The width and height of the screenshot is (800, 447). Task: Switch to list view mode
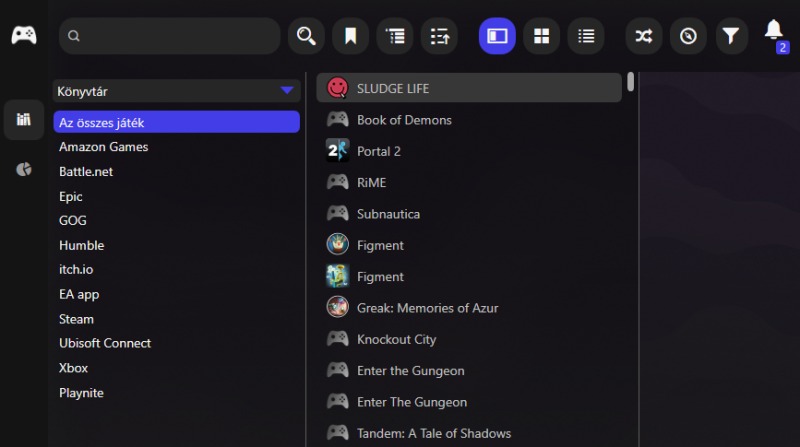586,36
